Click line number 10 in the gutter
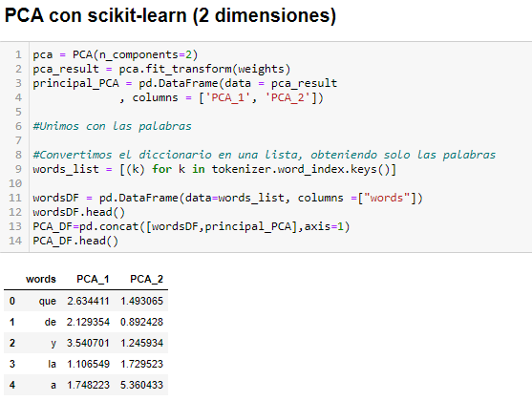 [x=15, y=183]
